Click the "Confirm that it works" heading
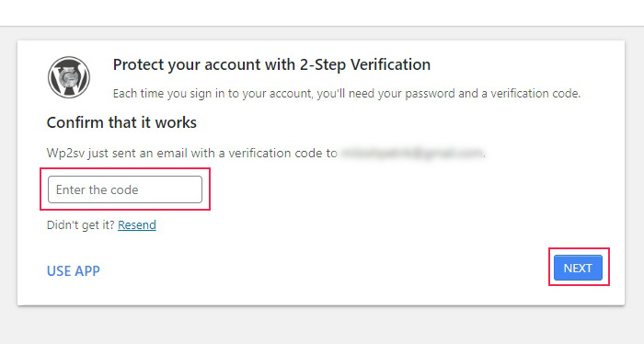 point(121,122)
